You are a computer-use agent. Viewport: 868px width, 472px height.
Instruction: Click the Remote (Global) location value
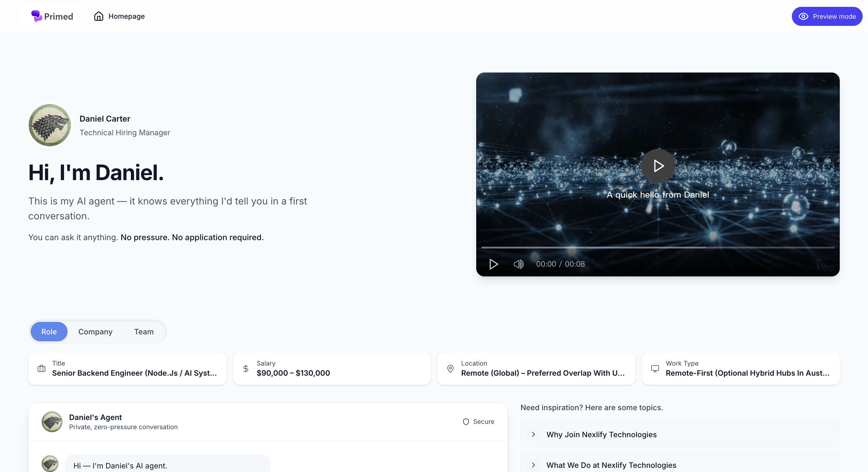[x=543, y=373]
